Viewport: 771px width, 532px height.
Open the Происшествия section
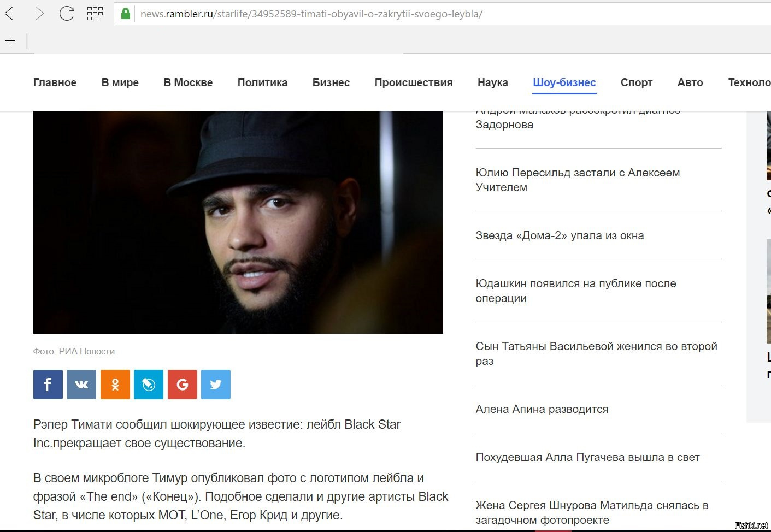click(x=414, y=82)
